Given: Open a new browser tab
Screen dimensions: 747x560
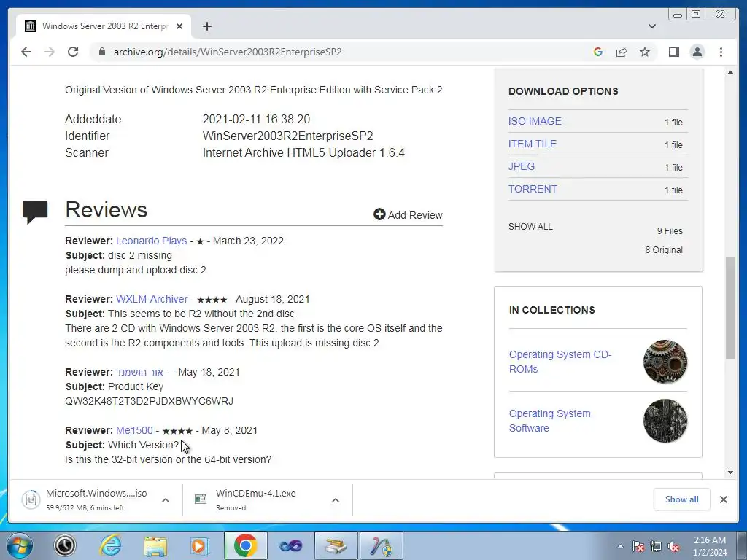Looking at the screenshot, I should click(x=206, y=26).
